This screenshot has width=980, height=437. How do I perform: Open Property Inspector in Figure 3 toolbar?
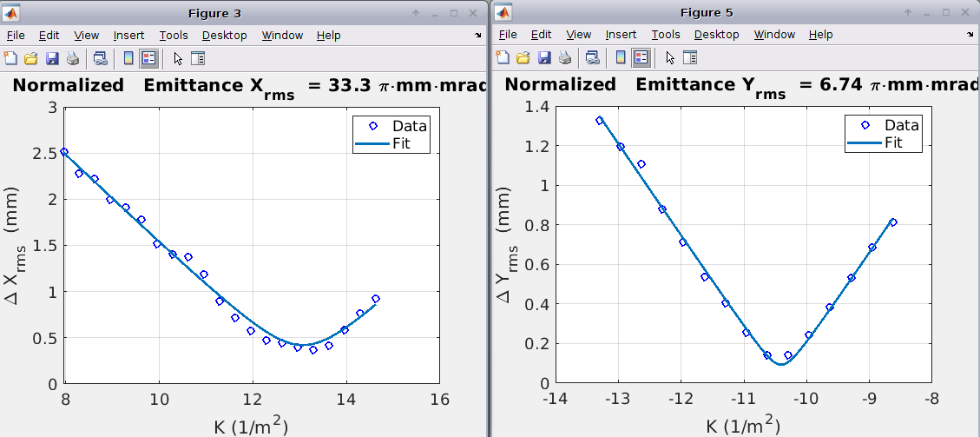[x=197, y=58]
